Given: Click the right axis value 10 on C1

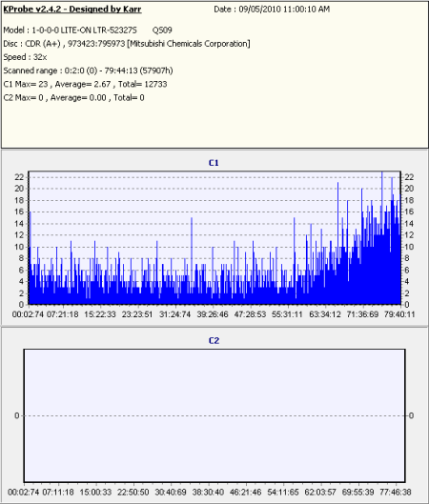Looking at the screenshot, I should click(409, 247).
